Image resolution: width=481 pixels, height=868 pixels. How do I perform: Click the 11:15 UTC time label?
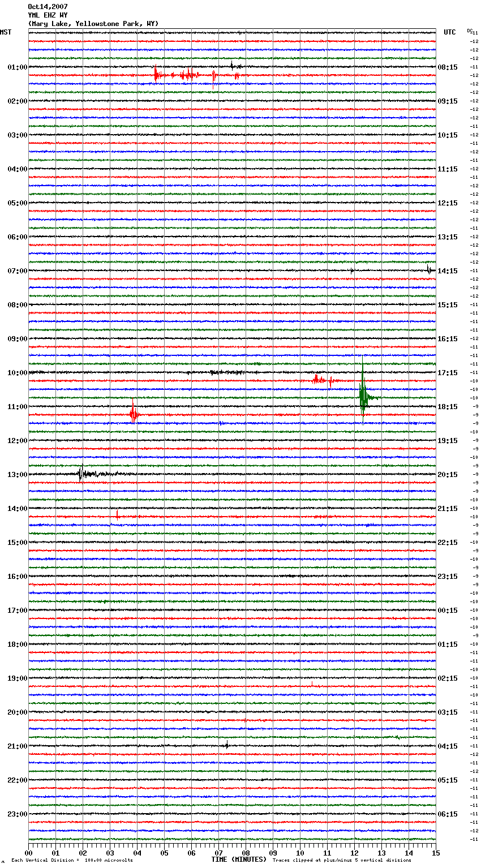448,169
